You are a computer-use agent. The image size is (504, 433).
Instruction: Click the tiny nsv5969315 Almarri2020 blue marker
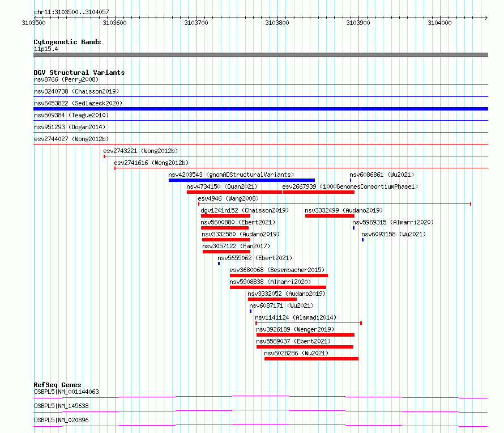click(x=353, y=228)
